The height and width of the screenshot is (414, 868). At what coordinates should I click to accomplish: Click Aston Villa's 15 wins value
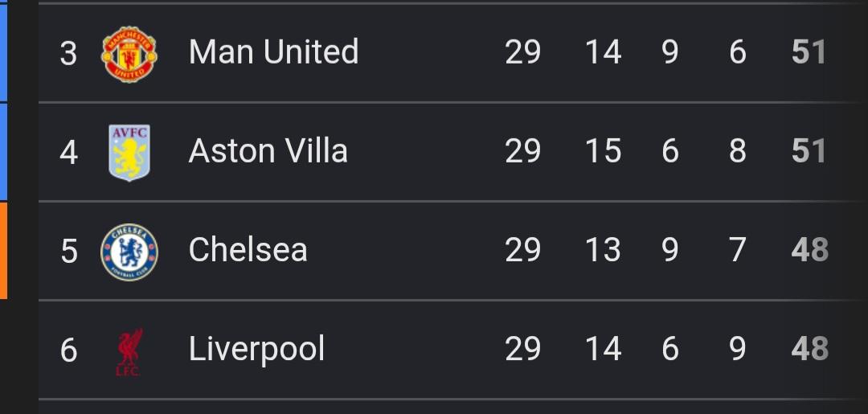pyautogui.click(x=603, y=151)
